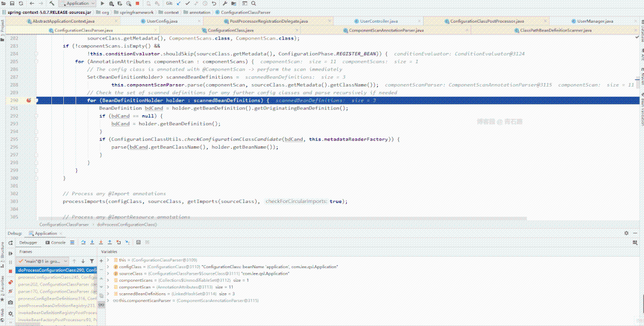
Task: Select the processConfigurationClass:245 stack frame
Action: (56, 278)
